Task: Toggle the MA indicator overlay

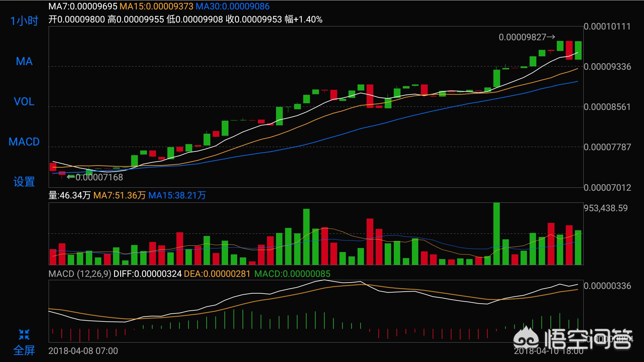Action: click(24, 61)
